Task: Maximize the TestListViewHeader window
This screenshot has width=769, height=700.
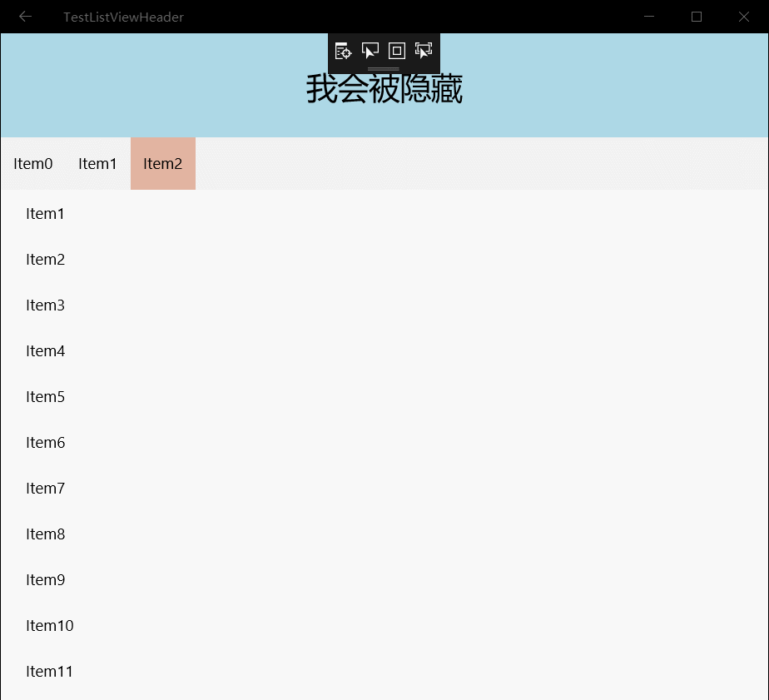Action: click(697, 17)
